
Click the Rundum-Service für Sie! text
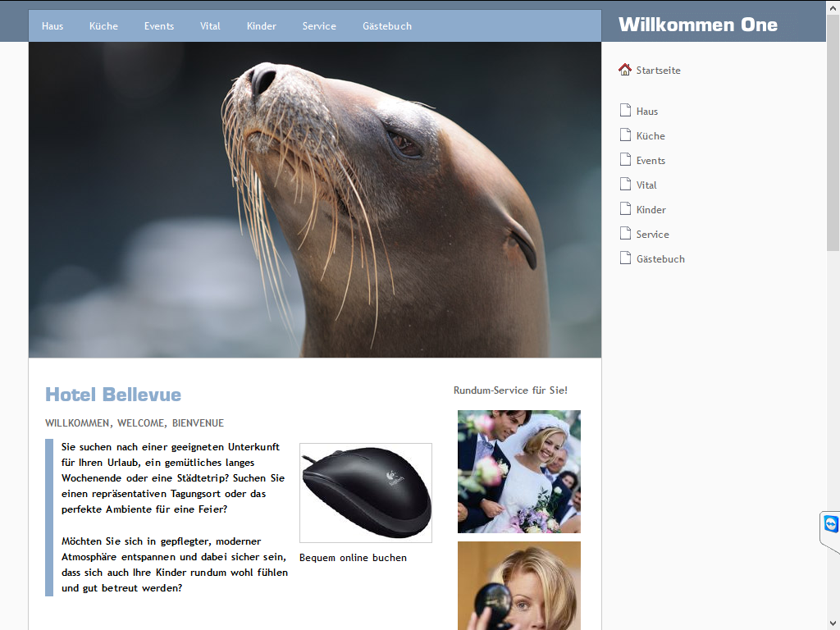coord(510,390)
